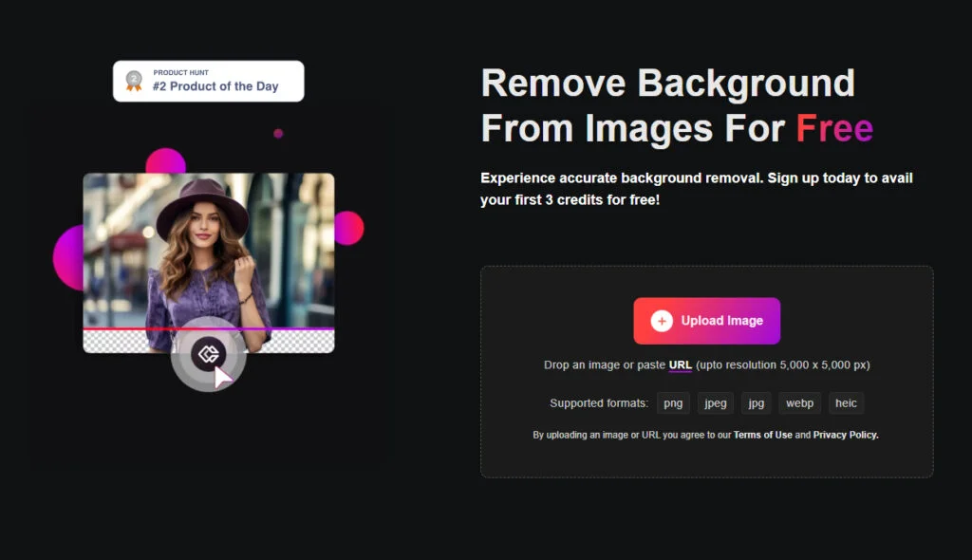This screenshot has width=972, height=560.
Task: Click the jpeg format chip
Action: (716, 403)
